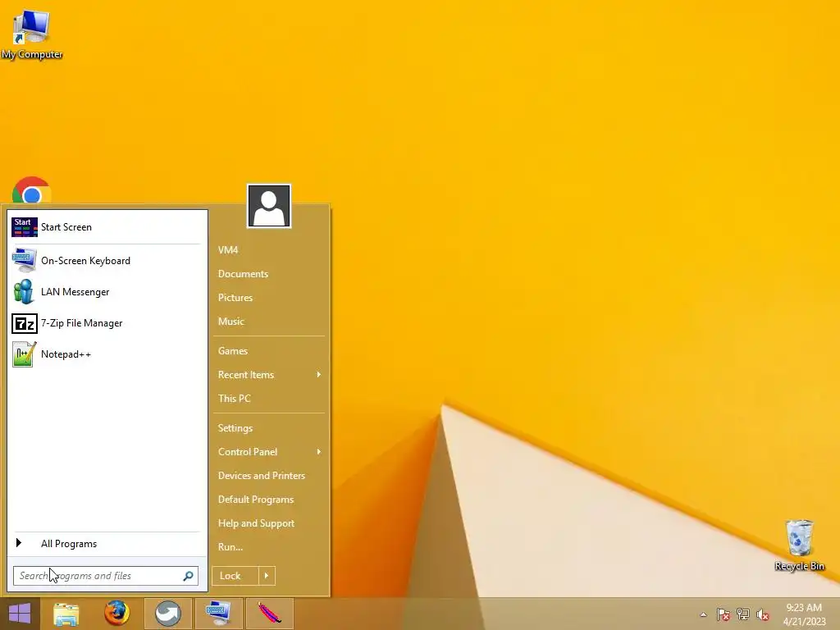Open the red feather taskbar app
This screenshot has width=840, height=630.
point(269,614)
